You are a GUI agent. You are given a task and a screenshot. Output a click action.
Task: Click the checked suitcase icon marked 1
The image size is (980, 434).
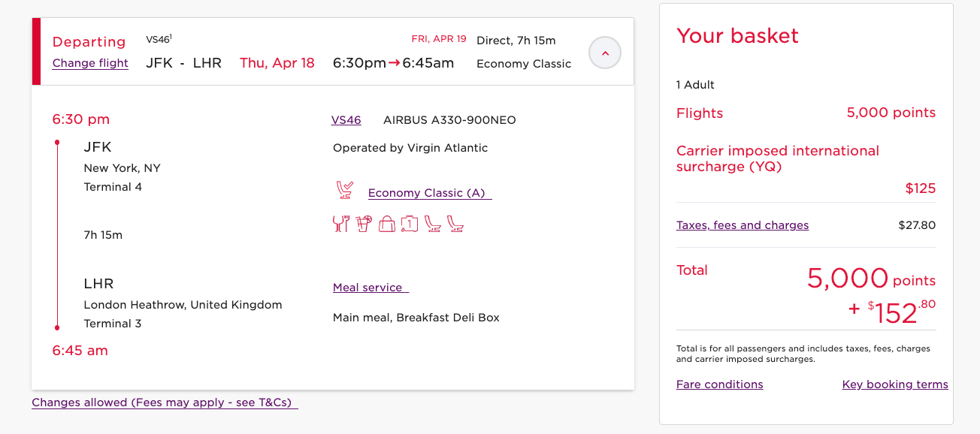tap(410, 224)
